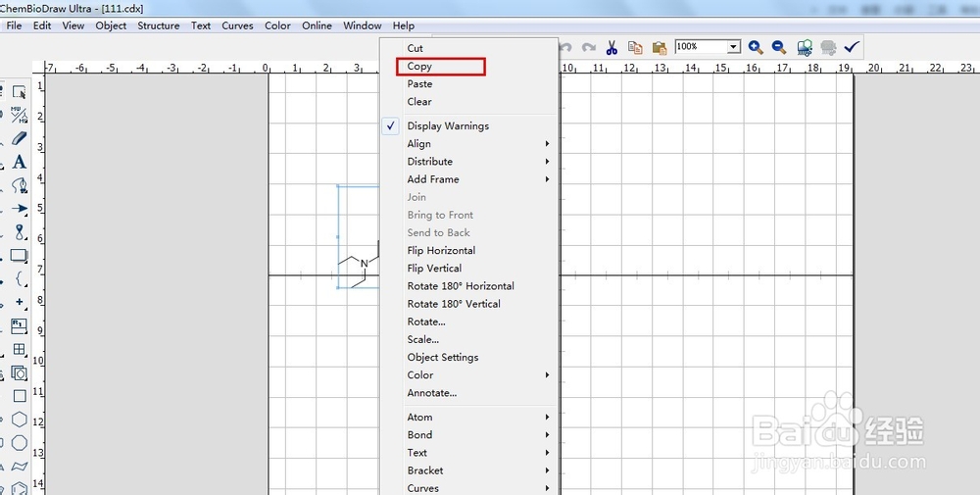The height and width of the screenshot is (495, 980).
Task: Select the Text tool labeled A
Action: 20,162
